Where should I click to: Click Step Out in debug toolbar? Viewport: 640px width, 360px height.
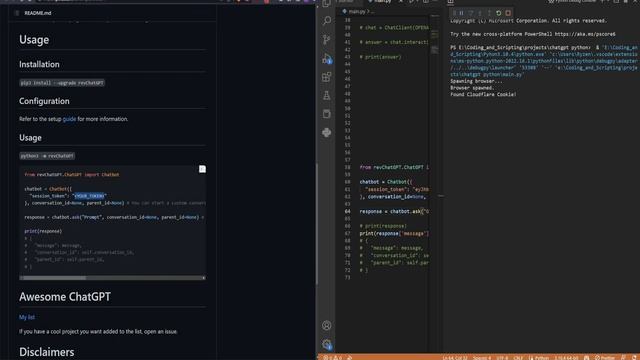[489, 13]
